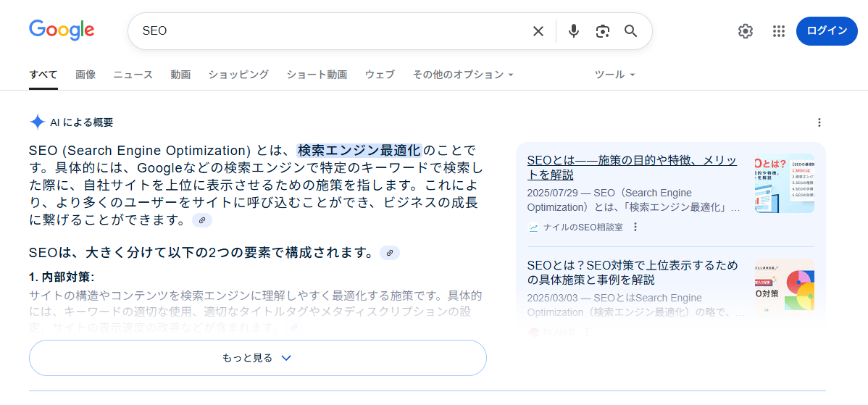Open Google apps grid icon

point(779,31)
